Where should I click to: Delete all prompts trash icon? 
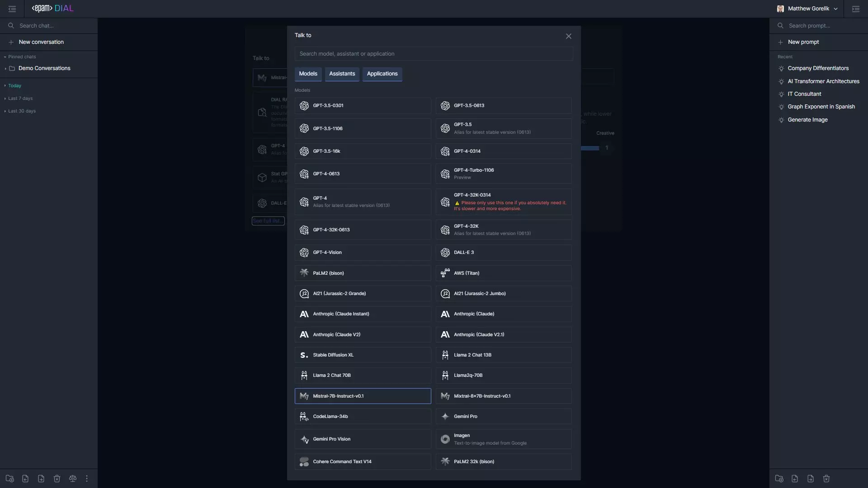(x=826, y=479)
